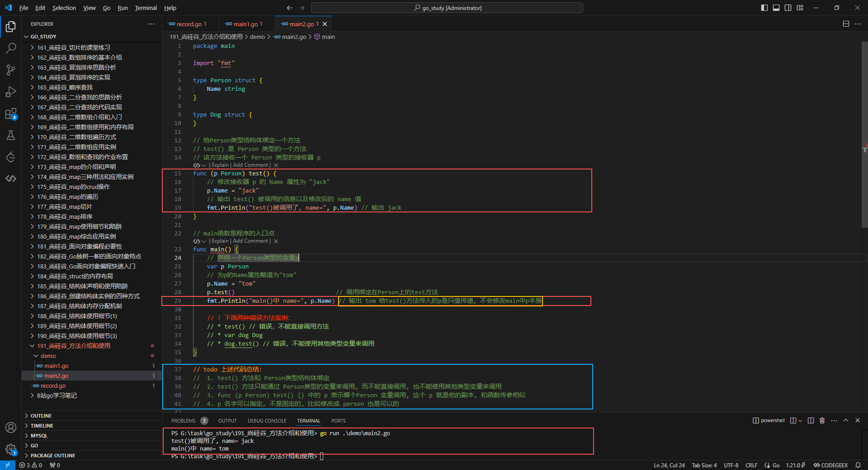Open errors and warnings count in status bar
The image size is (868, 470).
[31, 465]
